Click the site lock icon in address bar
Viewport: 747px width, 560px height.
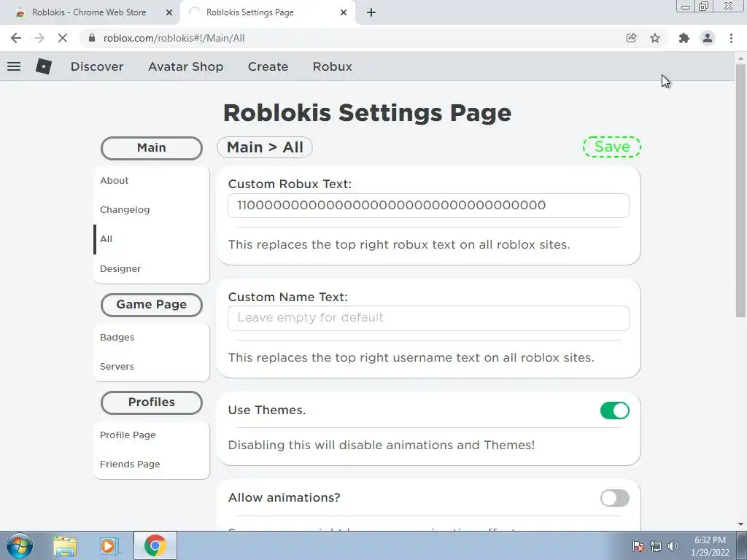point(92,38)
